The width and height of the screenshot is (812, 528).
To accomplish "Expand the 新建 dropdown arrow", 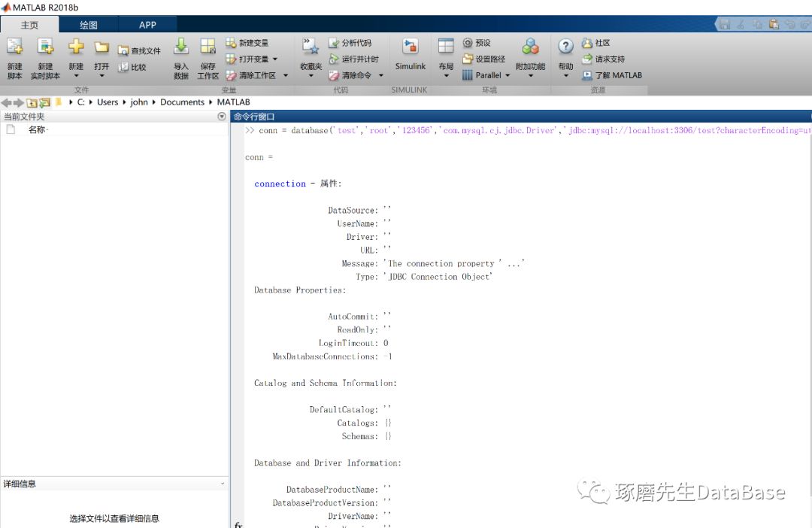I will [76, 76].
